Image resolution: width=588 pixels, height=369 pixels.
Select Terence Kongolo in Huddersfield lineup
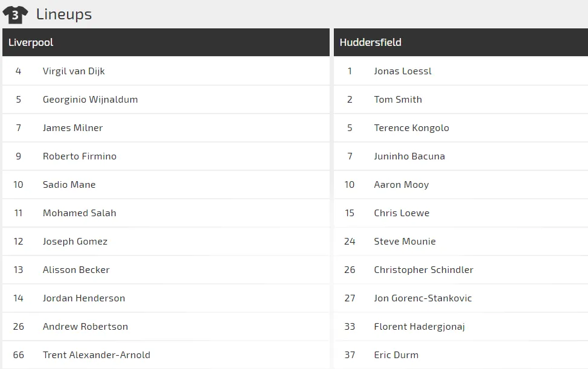(x=411, y=128)
